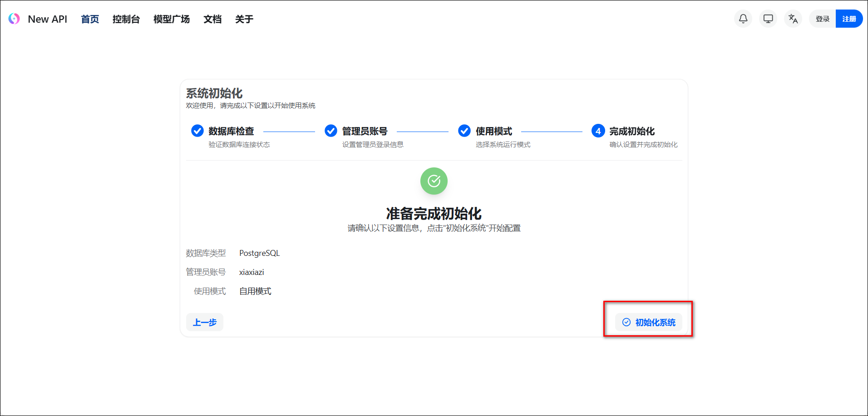This screenshot has height=416, width=868.
Task: Click the usage mode step checkmark
Action: pyautogui.click(x=464, y=131)
